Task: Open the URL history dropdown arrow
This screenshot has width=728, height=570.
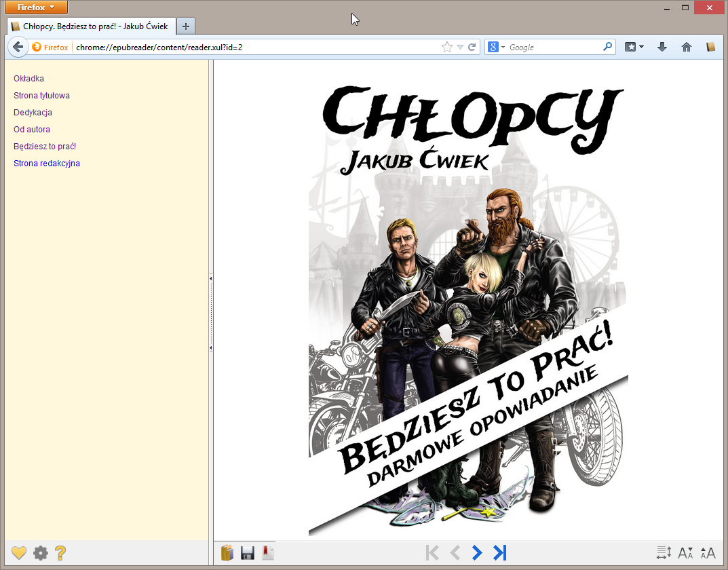Action: pyautogui.click(x=460, y=47)
